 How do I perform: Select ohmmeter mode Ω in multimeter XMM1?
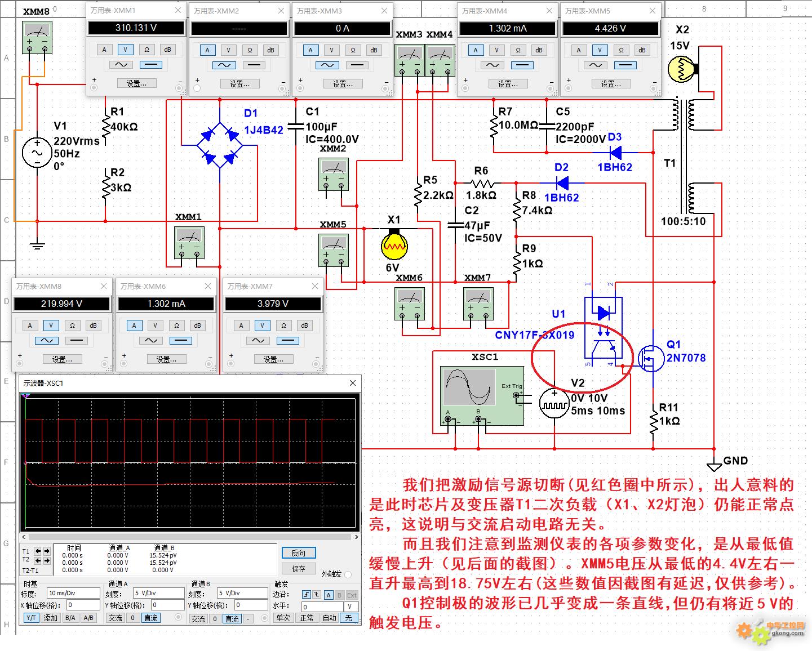point(147,50)
